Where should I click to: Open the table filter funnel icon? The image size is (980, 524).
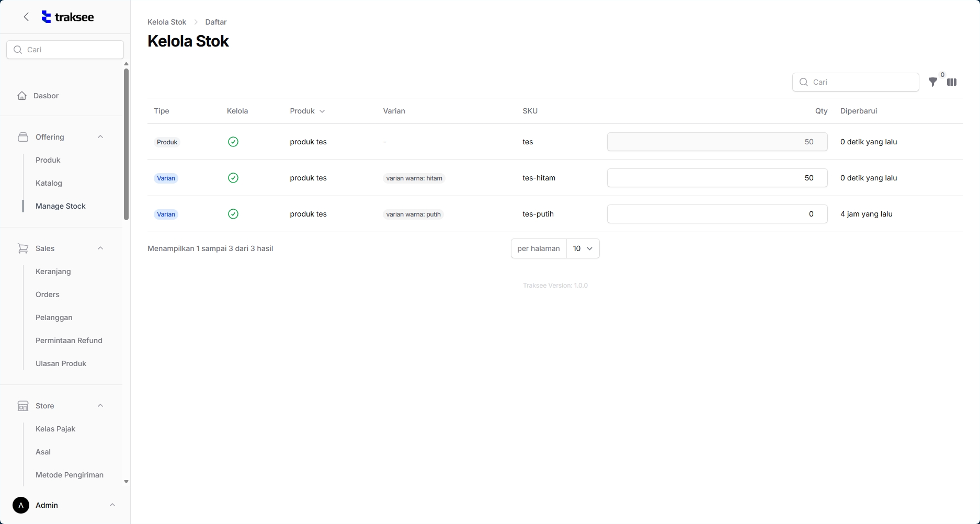tap(932, 82)
